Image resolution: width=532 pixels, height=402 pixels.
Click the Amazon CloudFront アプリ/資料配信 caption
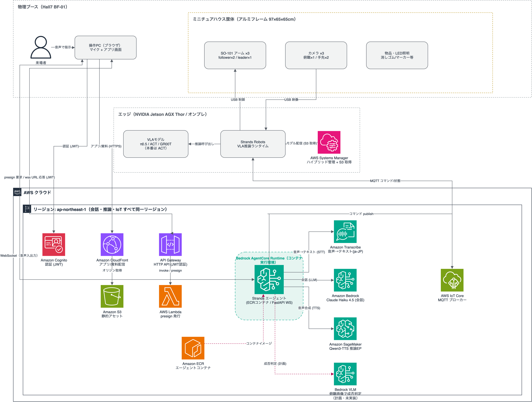pyautogui.click(x=112, y=262)
